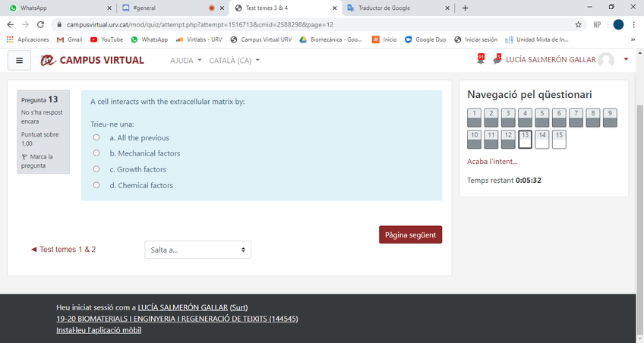Viewport: 644px width, 343px height.
Task: Click the browser address bar URL
Action: coord(200,24)
